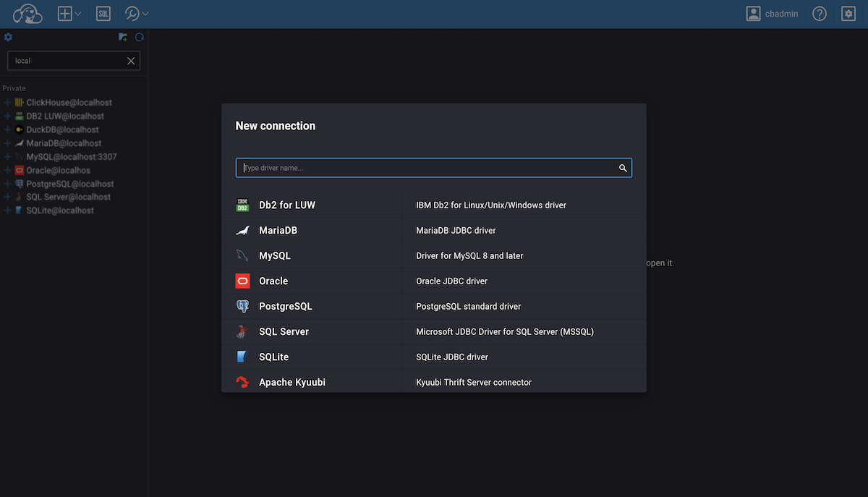Open the cbadmin user menu

point(772,14)
